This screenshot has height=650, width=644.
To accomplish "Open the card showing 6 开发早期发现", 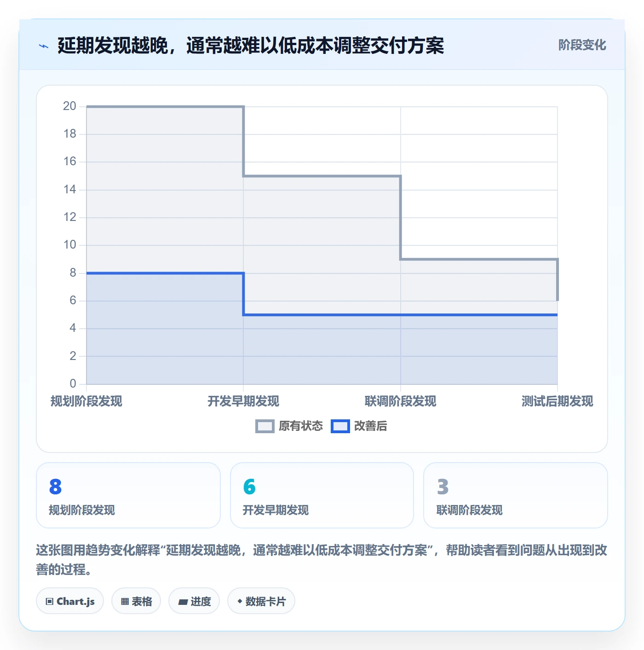I will [322, 495].
